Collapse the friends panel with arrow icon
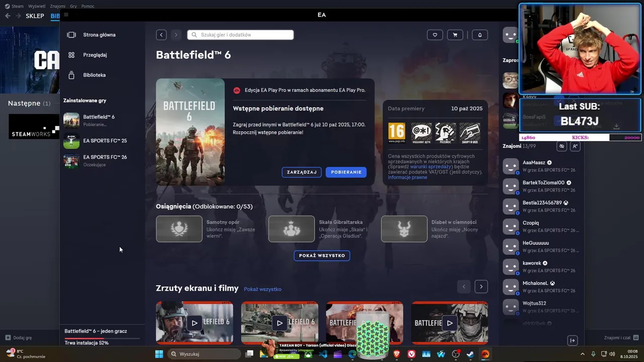The width and height of the screenshot is (644, 362). pyautogui.click(x=573, y=341)
